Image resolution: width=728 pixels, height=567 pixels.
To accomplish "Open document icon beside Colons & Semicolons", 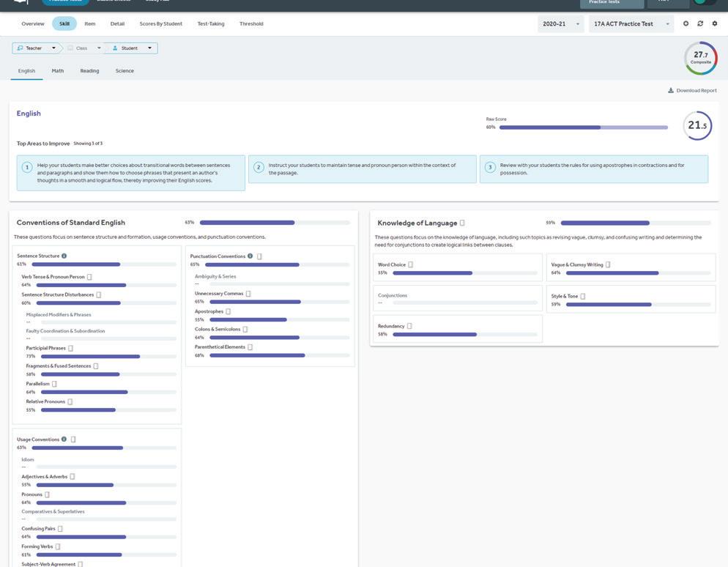I will pos(245,329).
